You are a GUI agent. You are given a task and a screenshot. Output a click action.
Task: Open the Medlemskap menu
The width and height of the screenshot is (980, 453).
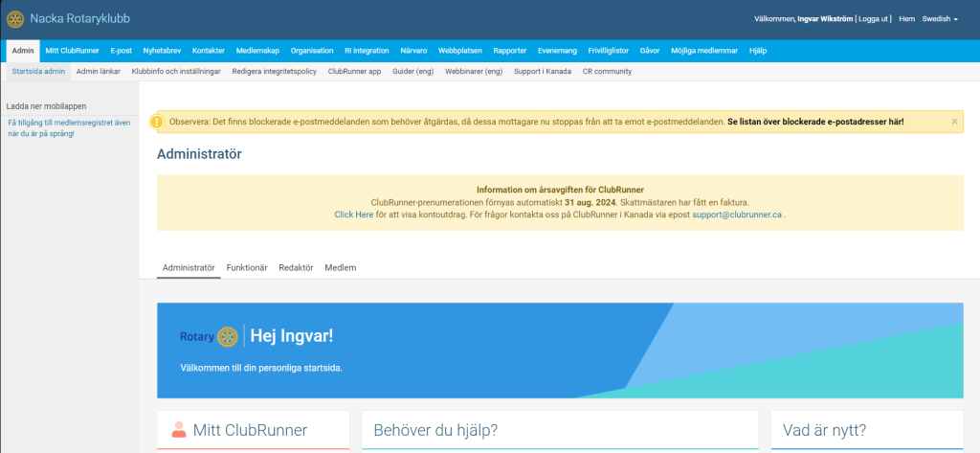[x=257, y=51]
